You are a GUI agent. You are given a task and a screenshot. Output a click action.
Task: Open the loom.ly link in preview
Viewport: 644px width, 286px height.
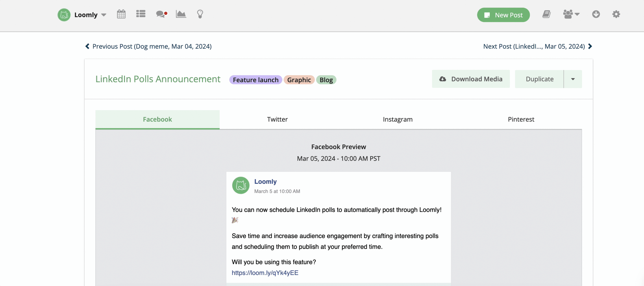tap(265, 273)
